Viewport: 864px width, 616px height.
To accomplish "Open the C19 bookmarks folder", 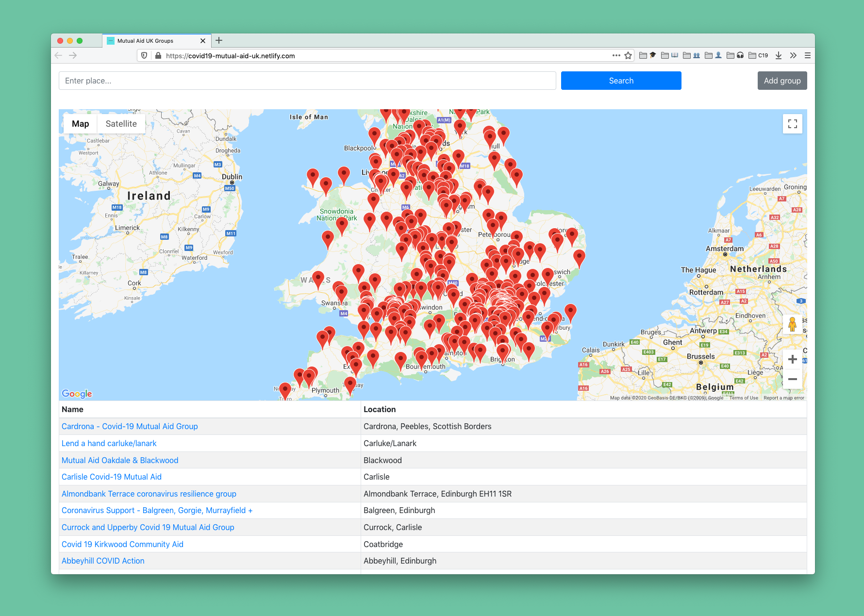I will [x=758, y=55].
